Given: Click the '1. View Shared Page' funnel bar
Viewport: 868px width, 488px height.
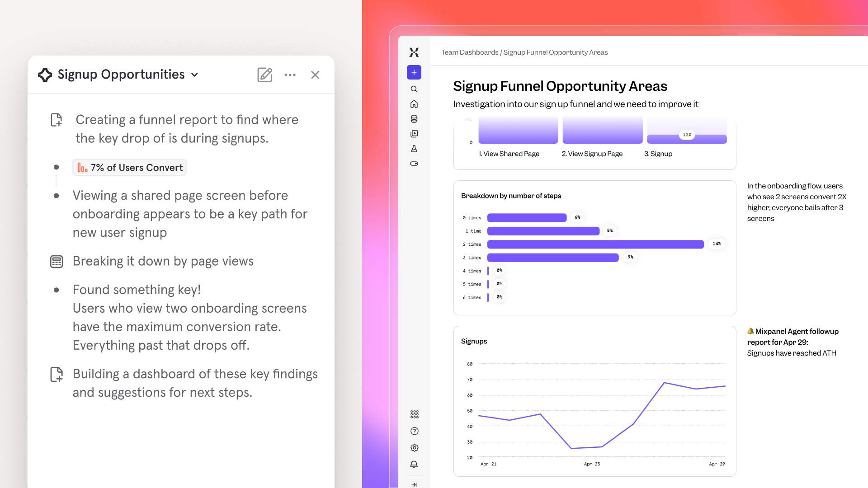Looking at the screenshot, I should point(518,130).
